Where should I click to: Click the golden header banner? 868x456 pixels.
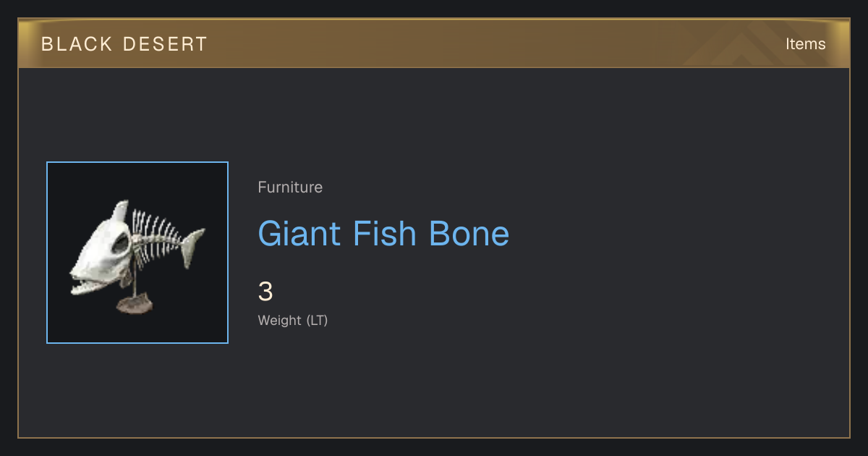434,43
